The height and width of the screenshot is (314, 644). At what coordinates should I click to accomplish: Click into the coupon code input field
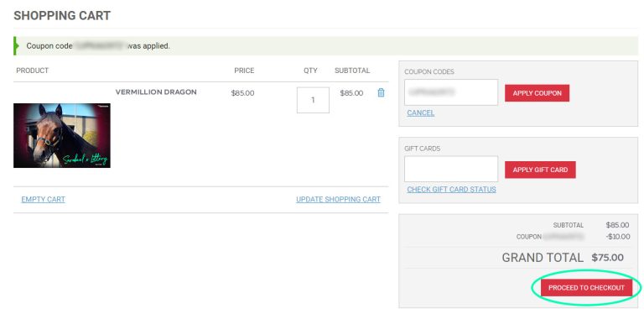click(451, 92)
